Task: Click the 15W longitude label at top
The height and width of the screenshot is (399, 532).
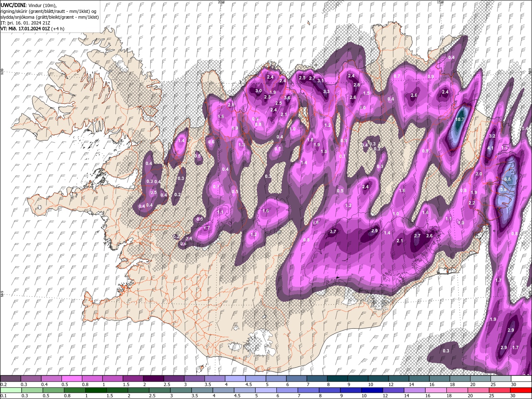Action: [x=440, y=2]
